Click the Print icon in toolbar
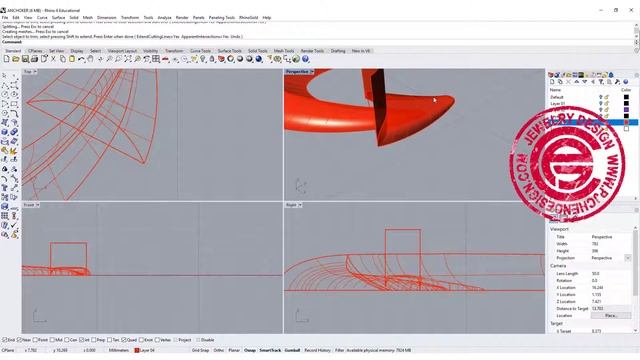The image size is (640, 360). 34,59
